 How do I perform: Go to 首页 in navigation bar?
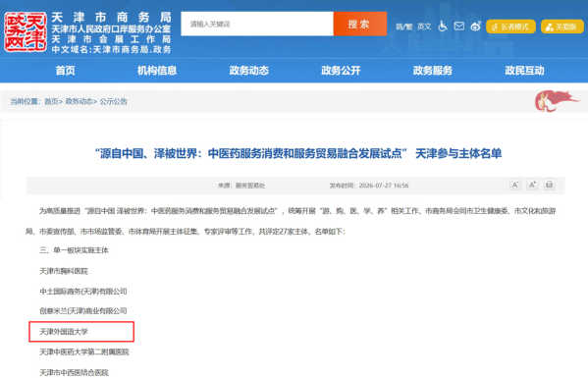pyautogui.click(x=65, y=71)
